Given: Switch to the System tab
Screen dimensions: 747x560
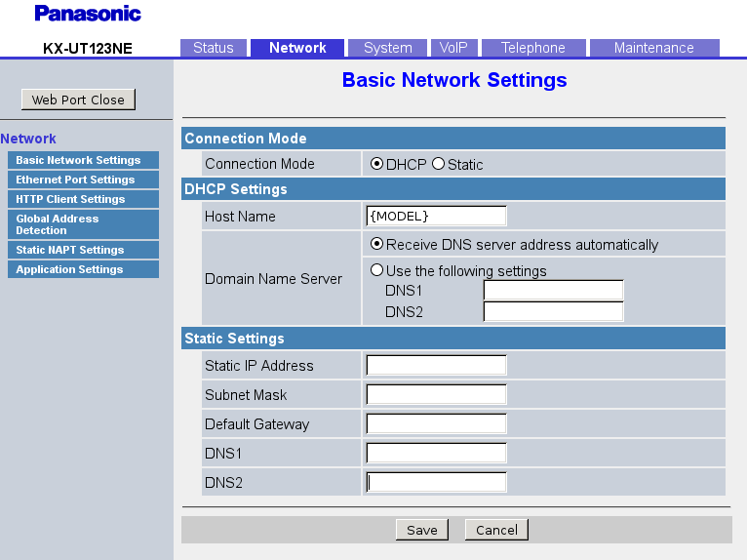Looking at the screenshot, I should point(387,48).
